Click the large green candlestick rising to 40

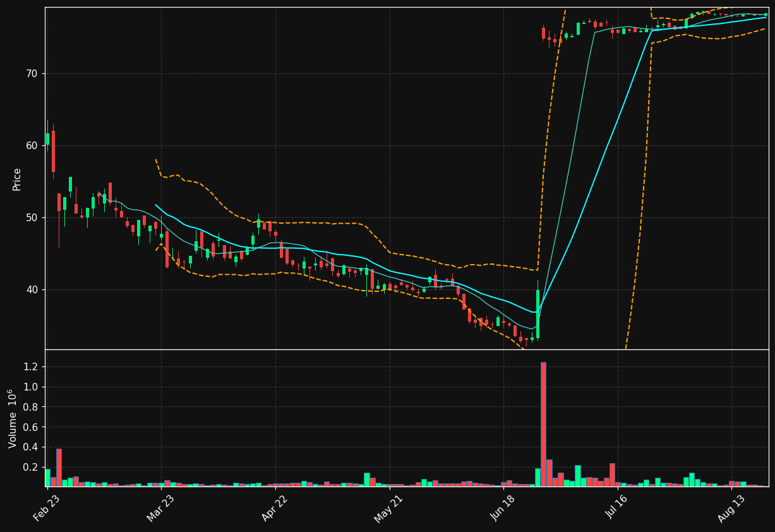[x=538, y=314]
